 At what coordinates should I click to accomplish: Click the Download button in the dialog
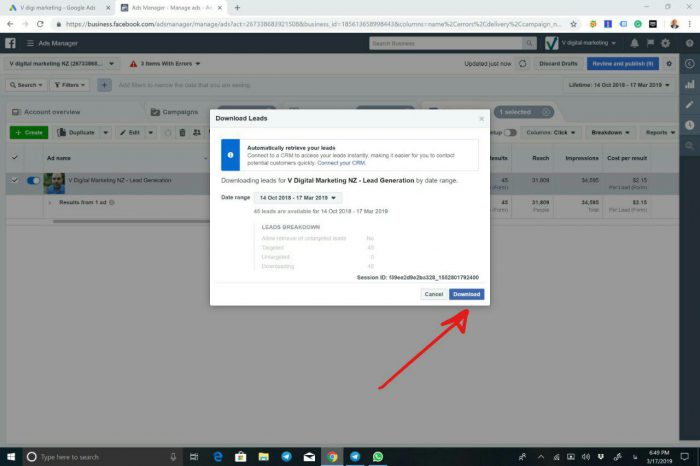(466, 294)
